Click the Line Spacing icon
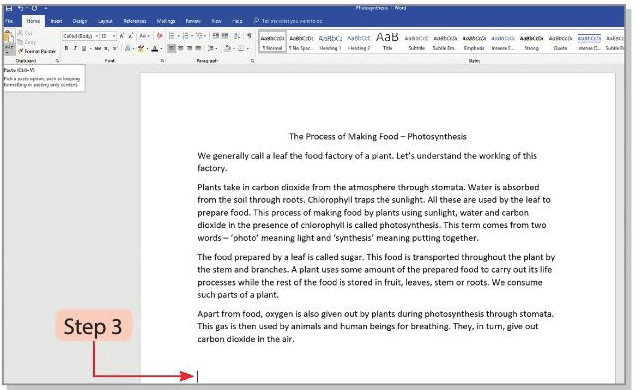The image size is (638, 390). [x=211, y=48]
